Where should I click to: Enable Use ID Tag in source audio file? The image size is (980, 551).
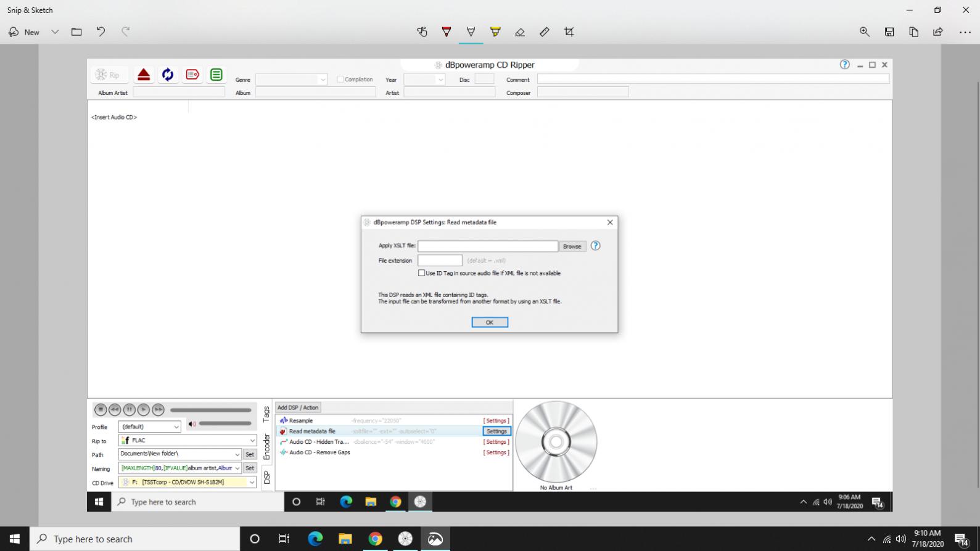tap(422, 273)
